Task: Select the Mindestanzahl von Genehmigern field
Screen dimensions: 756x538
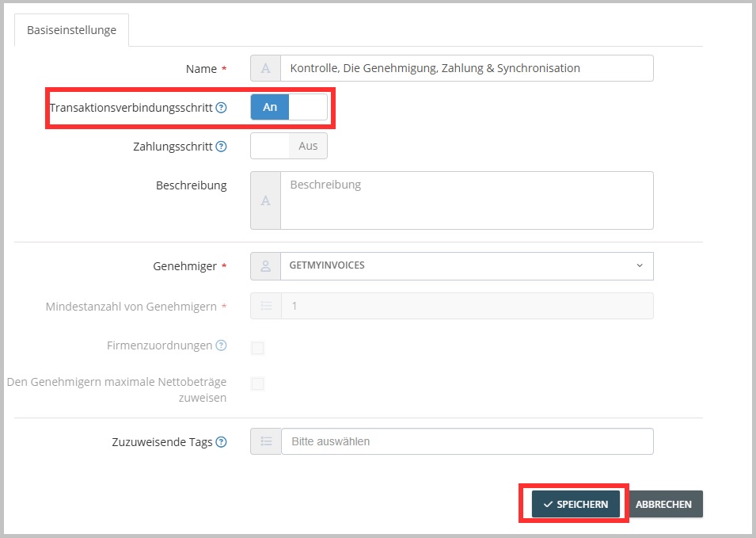Action: tap(467, 306)
